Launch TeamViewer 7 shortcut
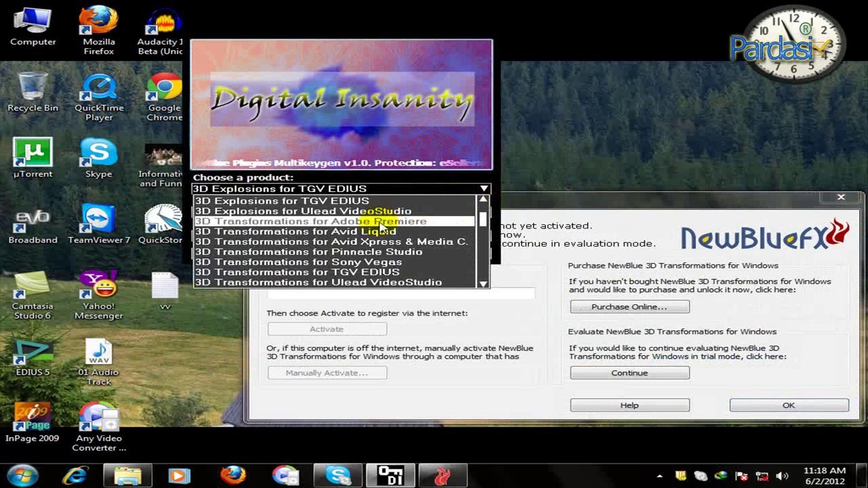This screenshot has height=488, width=868. pyautogui.click(x=99, y=225)
